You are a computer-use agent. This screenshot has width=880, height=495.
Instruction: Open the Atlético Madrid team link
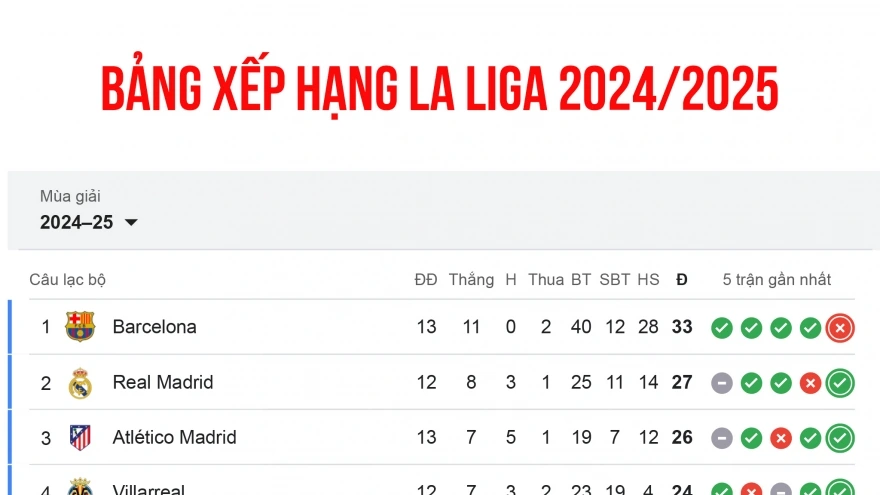[x=174, y=437]
